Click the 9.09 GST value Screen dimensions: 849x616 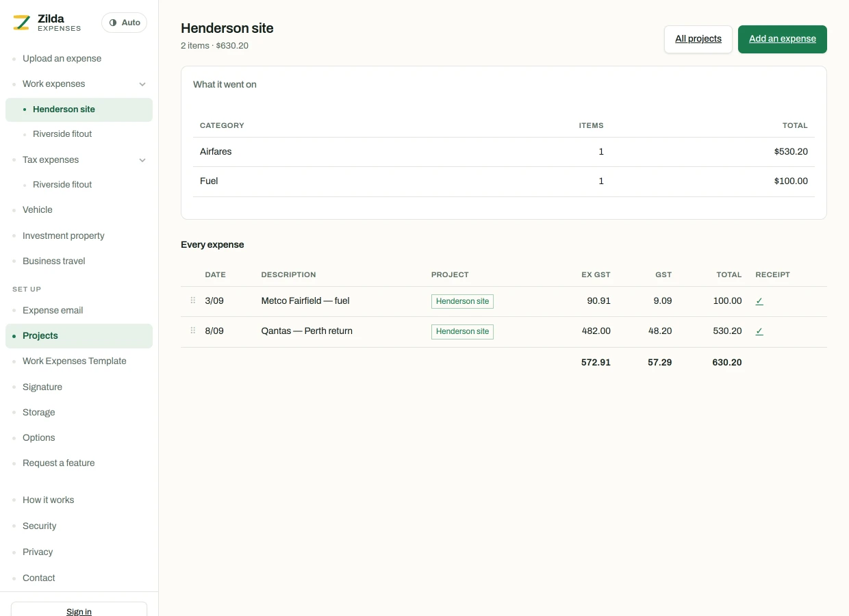tap(663, 300)
